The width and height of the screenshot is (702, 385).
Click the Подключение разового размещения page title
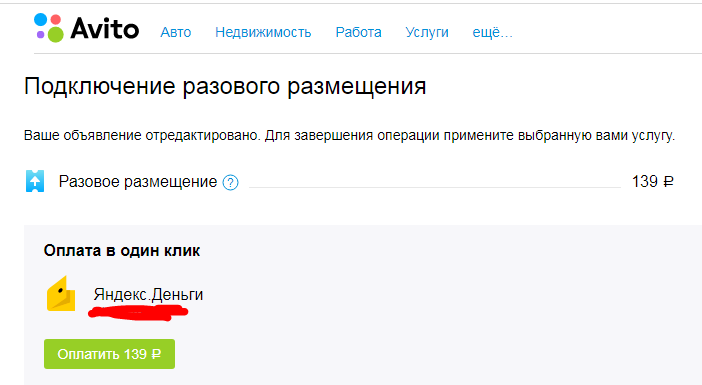click(225, 86)
